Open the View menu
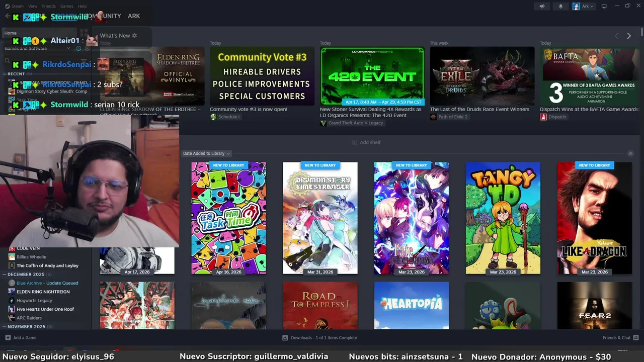 (33, 7)
